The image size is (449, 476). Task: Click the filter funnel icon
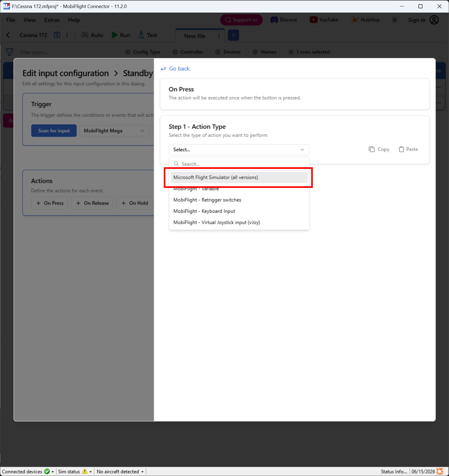[x=9, y=52]
